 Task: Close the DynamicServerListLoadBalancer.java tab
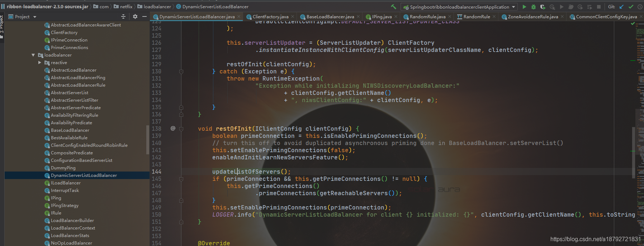click(239, 16)
